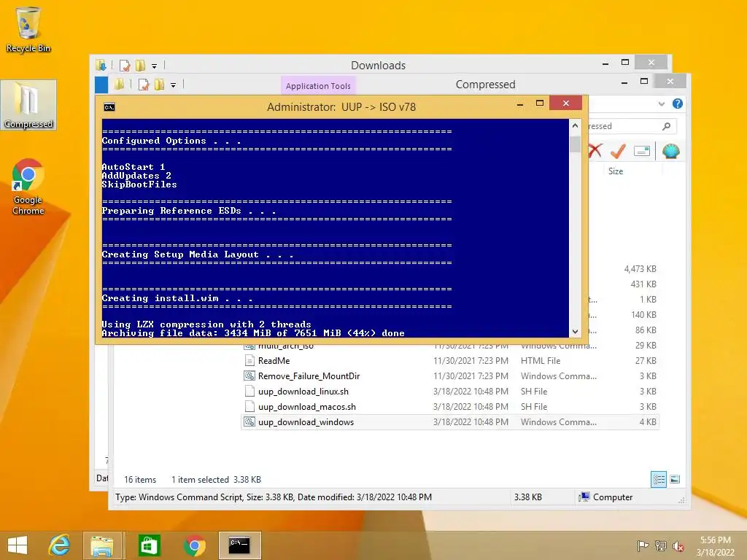
Task: Open Action Center flag in tray
Action: (643, 545)
